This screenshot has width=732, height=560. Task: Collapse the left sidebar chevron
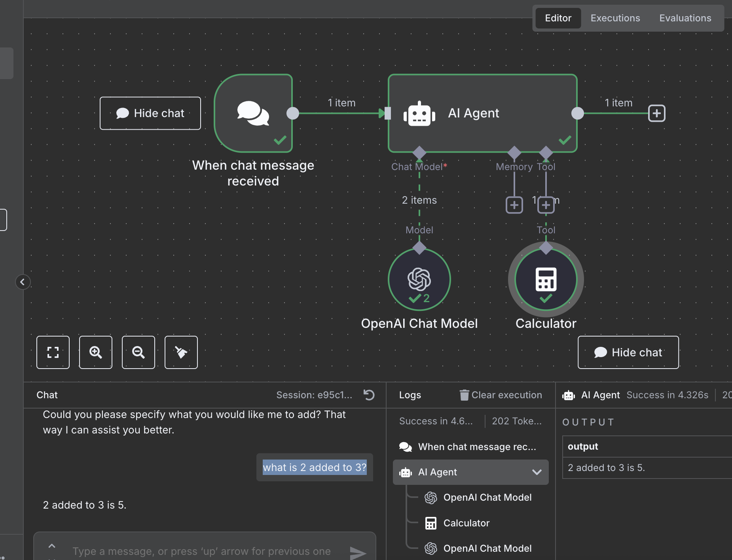[23, 282]
